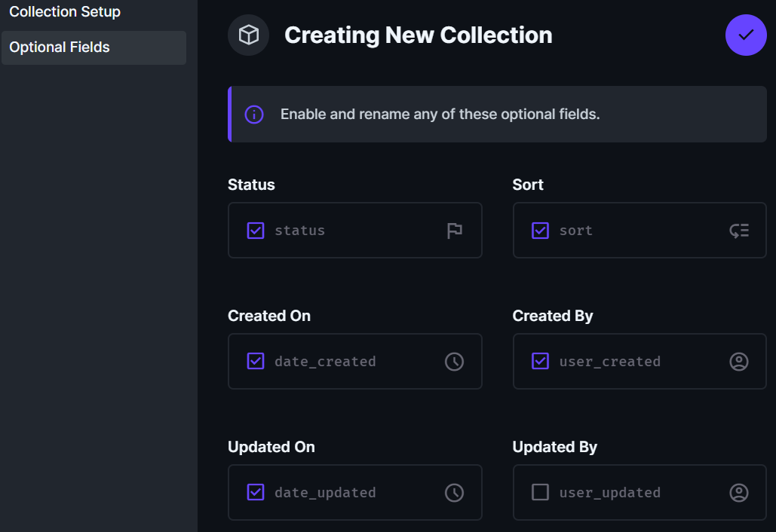This screenshot has height=532, width=776.
Task: Click the cube collection icon in header
Action: coord(248,35)
